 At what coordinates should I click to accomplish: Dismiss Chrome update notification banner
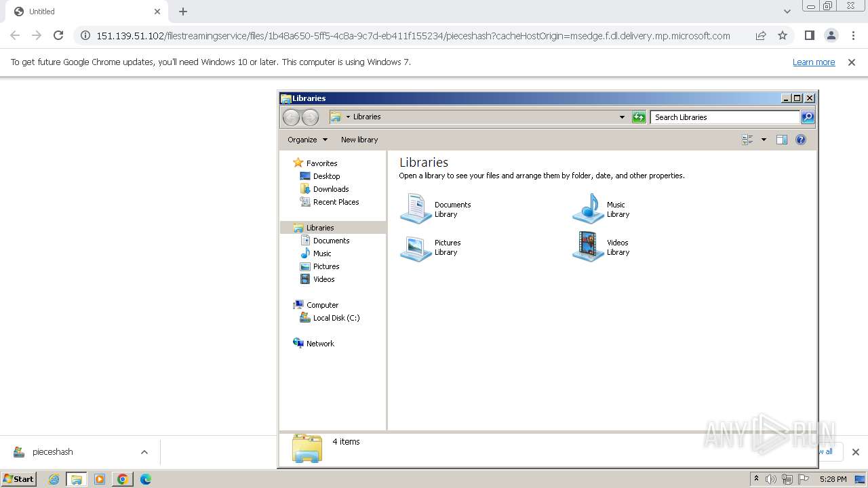[x=852, y=62]
